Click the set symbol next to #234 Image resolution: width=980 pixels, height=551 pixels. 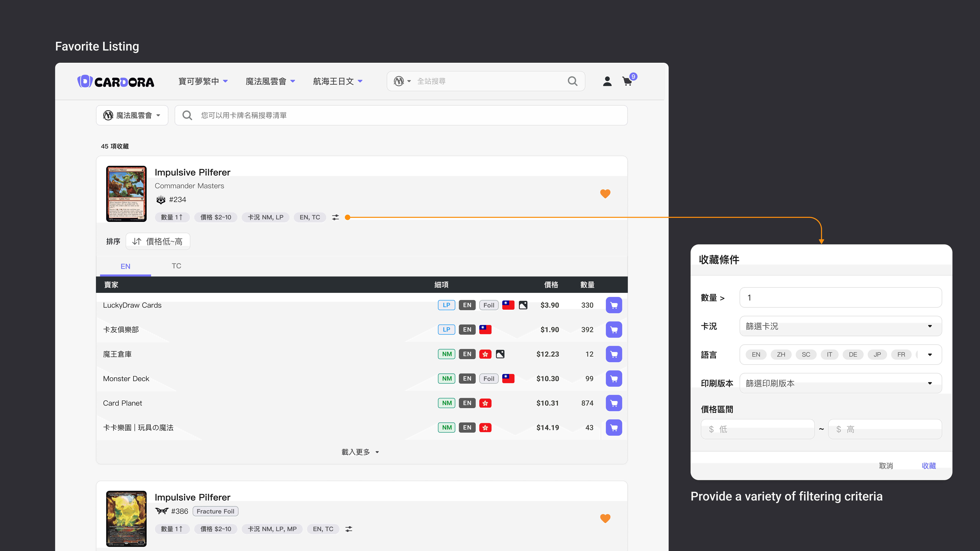point(161,200)
